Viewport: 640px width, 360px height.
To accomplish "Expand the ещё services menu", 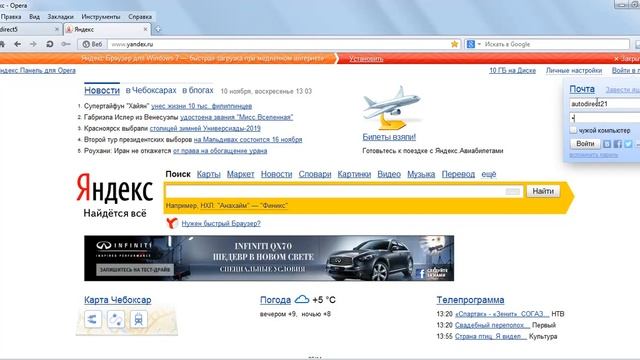I will (489, 174).
